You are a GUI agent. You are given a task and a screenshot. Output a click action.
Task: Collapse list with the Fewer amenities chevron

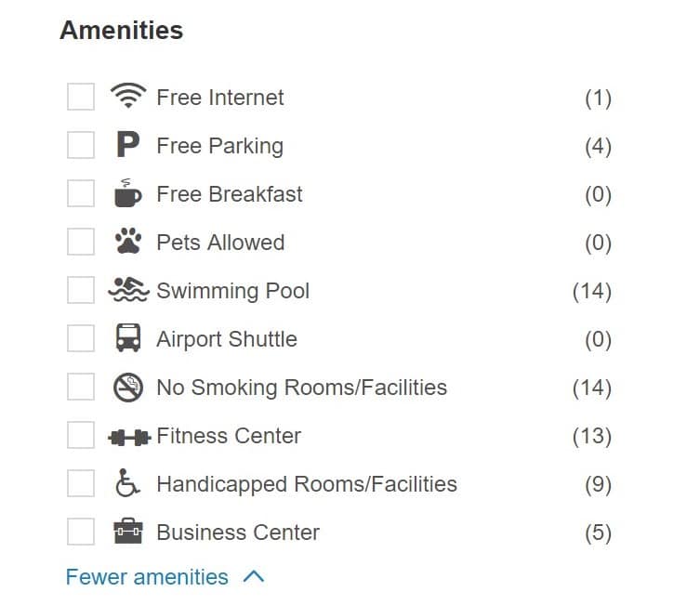254,576
